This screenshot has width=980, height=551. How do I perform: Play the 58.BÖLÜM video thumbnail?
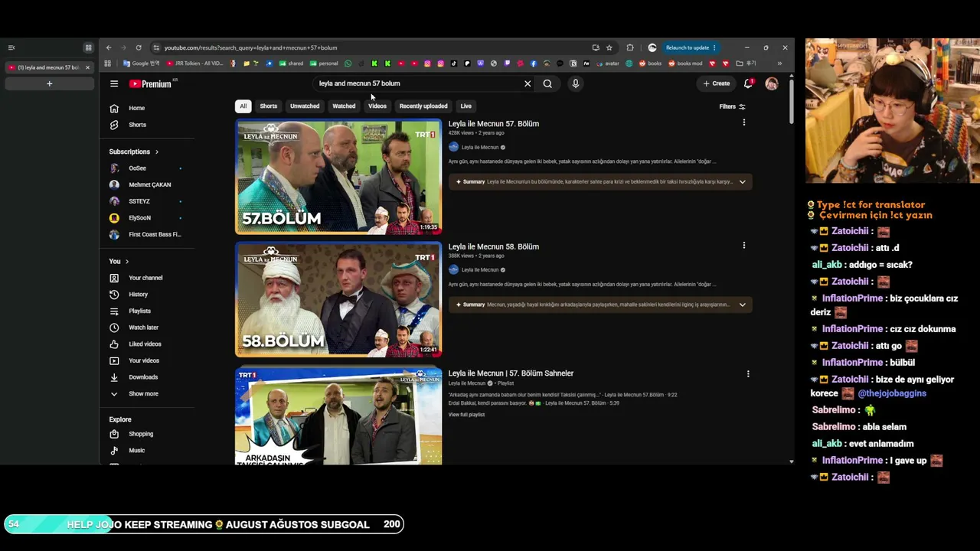tap(338, 300)
